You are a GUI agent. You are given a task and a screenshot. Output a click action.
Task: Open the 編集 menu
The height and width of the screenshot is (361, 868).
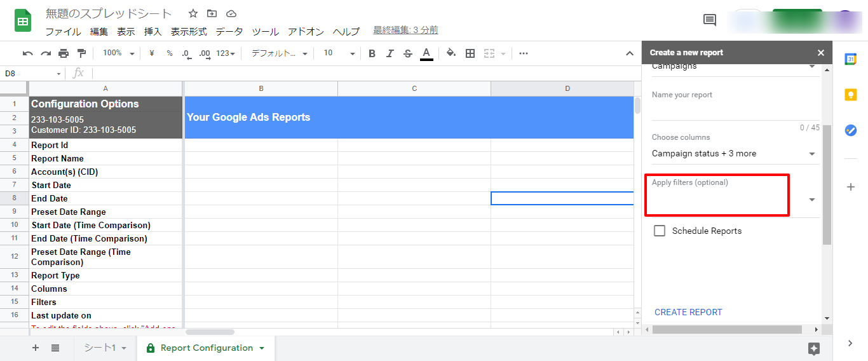[99, 31]
